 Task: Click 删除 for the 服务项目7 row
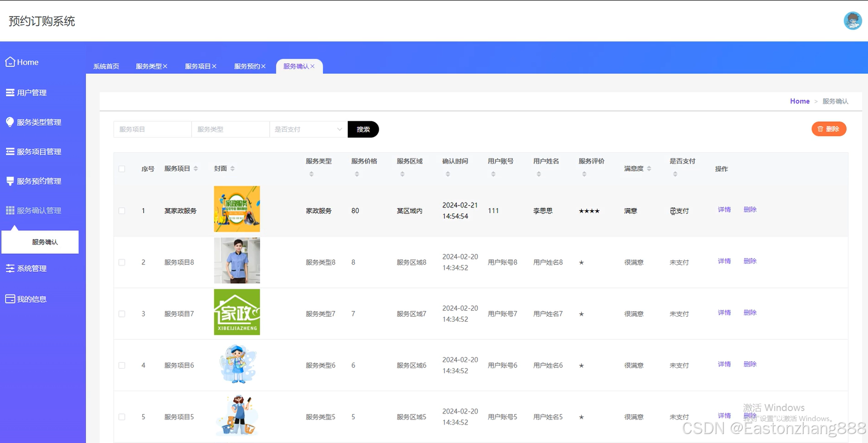(750, 312)
